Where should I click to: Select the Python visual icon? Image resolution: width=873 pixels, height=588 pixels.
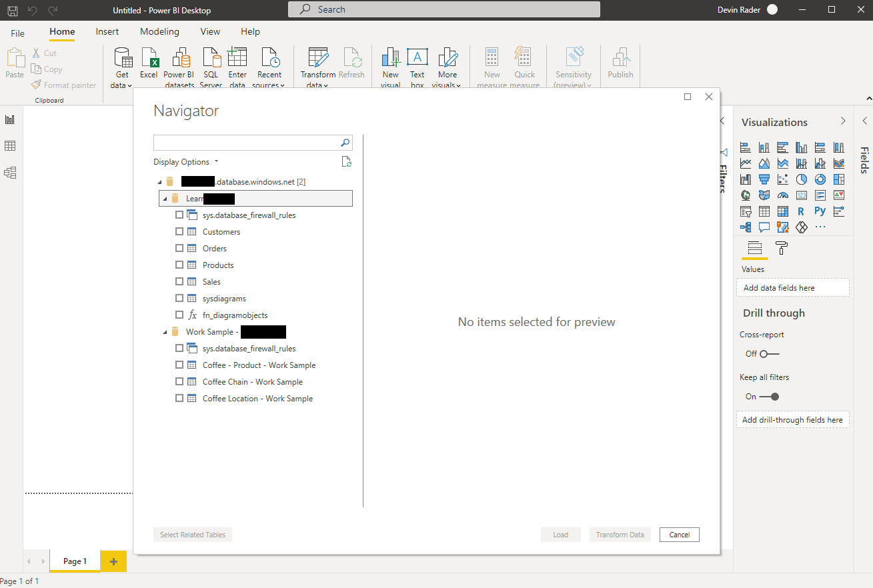click(x=820, y=211)
